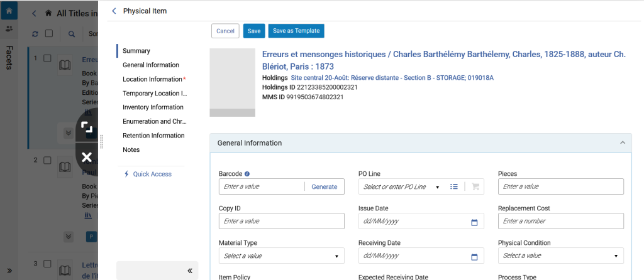644x280 pixels.
Task: Click the Barcode info icon
Action: coord(247,173)
